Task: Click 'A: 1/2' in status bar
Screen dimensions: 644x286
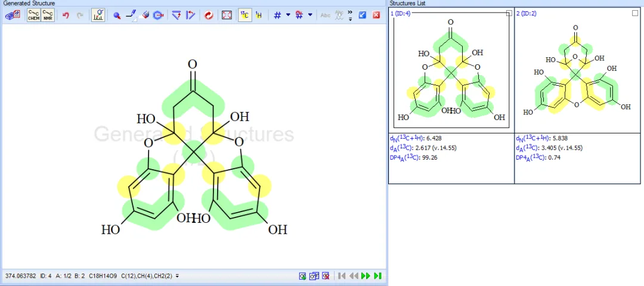Action: 64,276
